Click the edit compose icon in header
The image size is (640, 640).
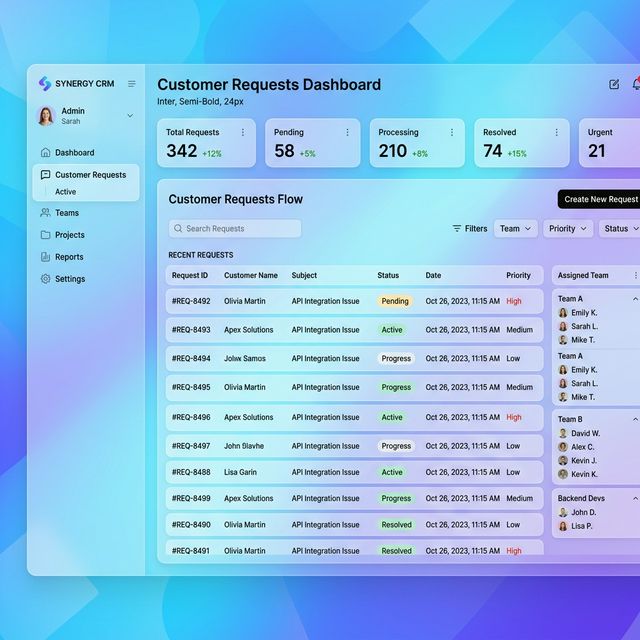click(x=614, y=84)
